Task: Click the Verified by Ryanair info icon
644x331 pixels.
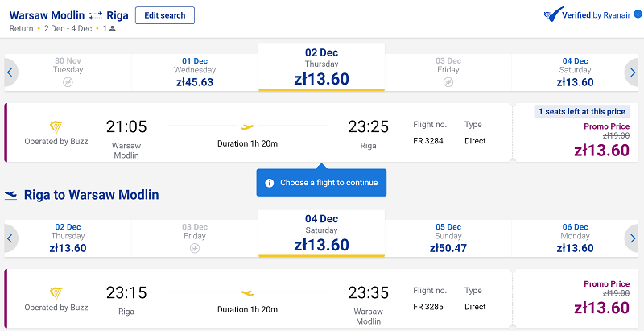Action: click(637, 14)
